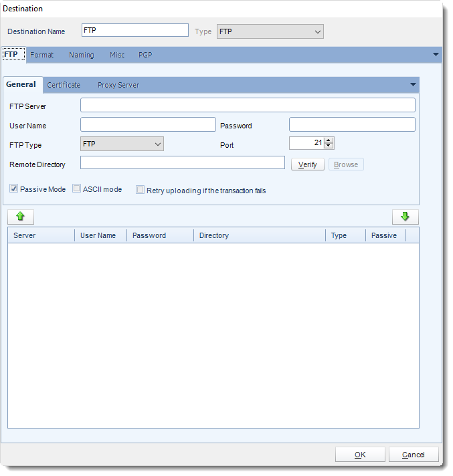
Task: Click the Browse button
Action: (346, 164)
